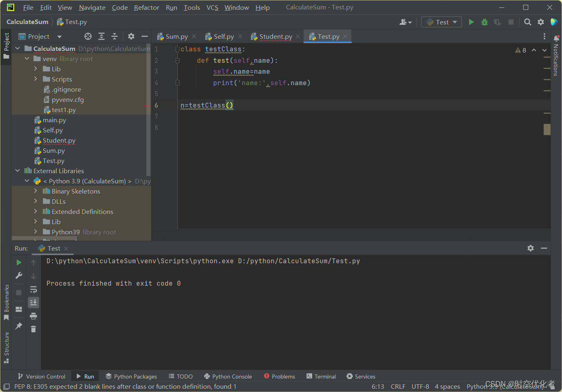Viewport: 562px width, 392px height.
Task: Run the Test configuration with green play icon
Action: (471, 22)
